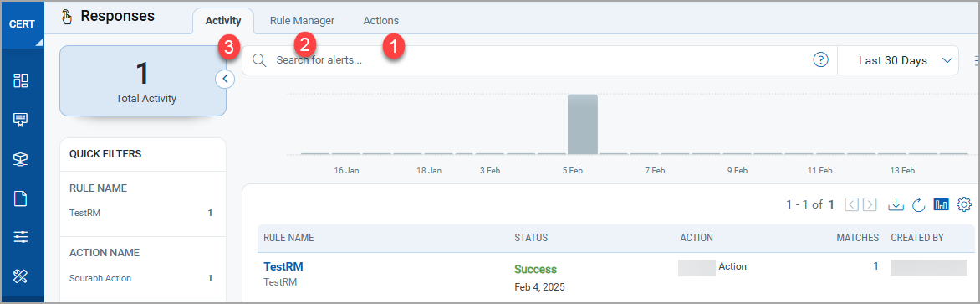Collapse the quick filters side panel
Screen dimensions: 980x304
point(225,80)
